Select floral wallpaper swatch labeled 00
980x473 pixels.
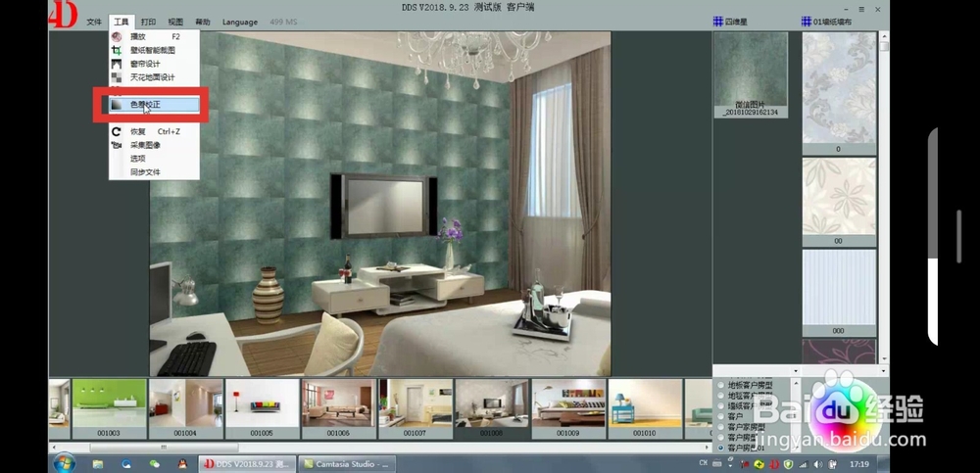pos(839,202)
